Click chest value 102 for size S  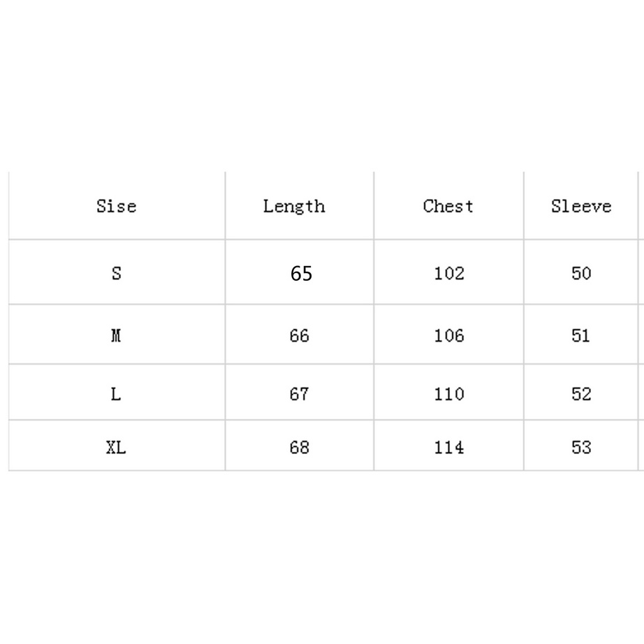(x=448, y=273)
